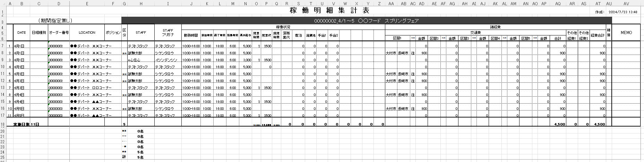Select the 合計 header cell
Viewport: 644px width, 162px height.
coord(558,38)
